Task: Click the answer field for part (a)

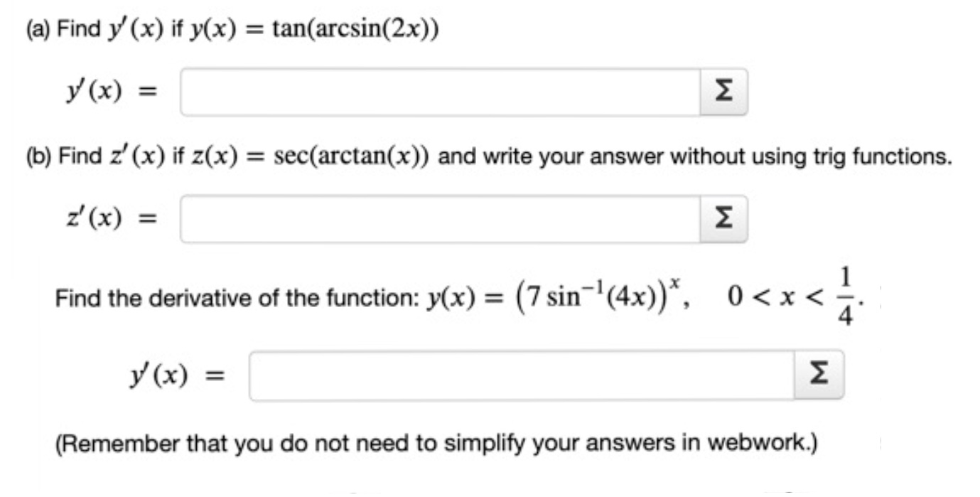Action: coord(441,90)
